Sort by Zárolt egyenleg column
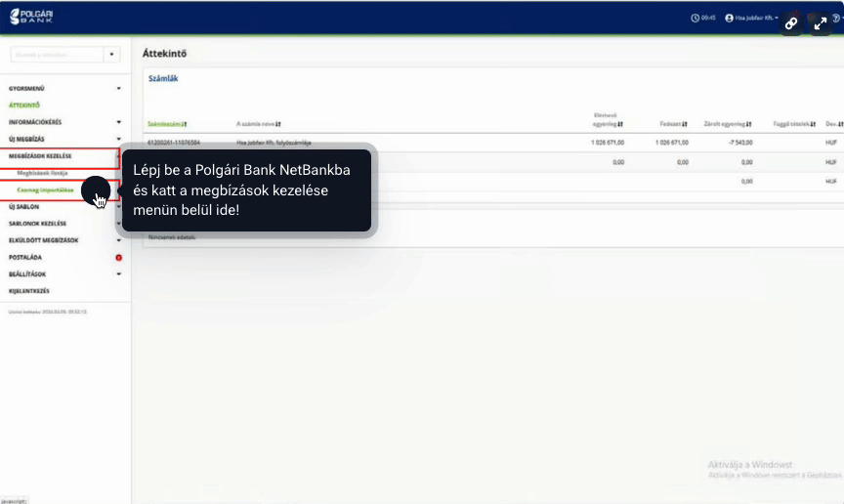The height and width of the screenshot is (504, 844). coord(728,124)
